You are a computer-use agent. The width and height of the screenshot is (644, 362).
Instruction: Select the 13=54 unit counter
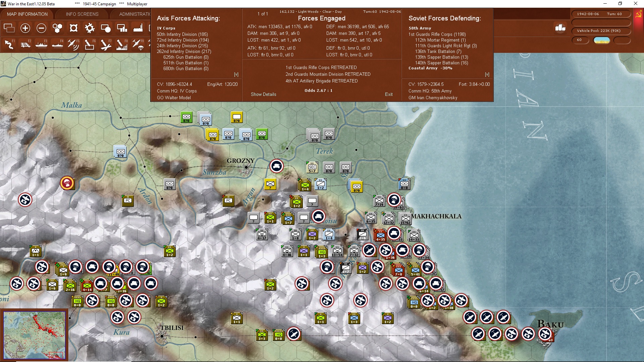click(337, 251)
